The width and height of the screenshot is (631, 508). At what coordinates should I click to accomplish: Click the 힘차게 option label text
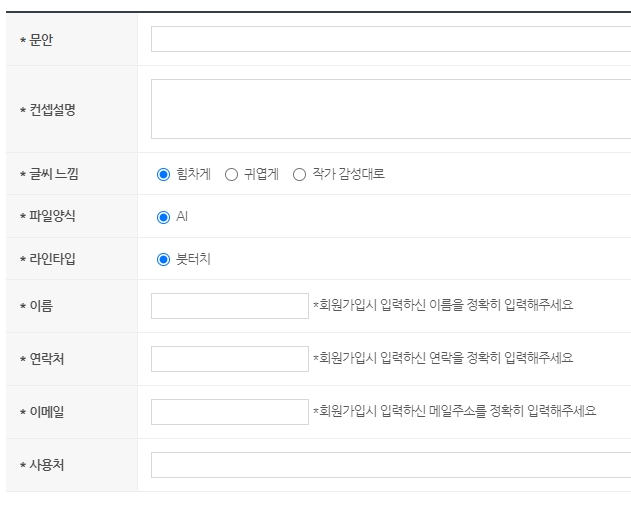pyautogui.click(x=194, y=174)
